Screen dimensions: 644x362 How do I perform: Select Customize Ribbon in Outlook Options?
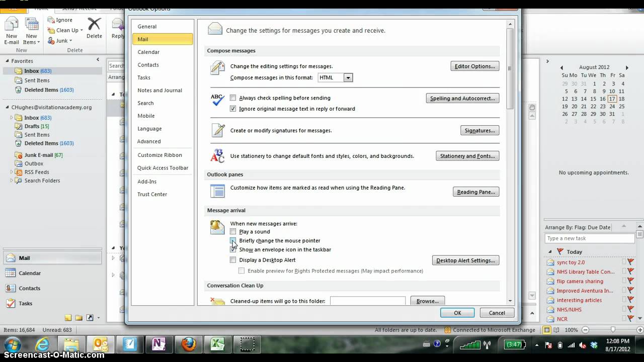[x=163, y=155]
